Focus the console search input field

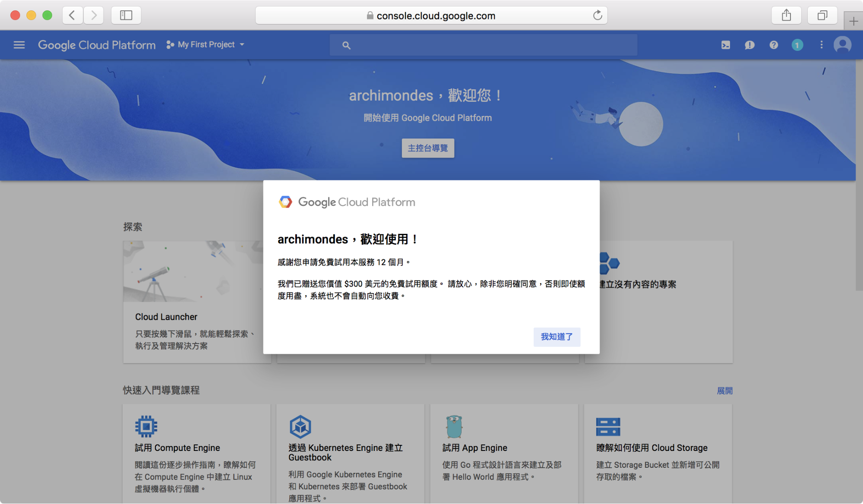(483, 45)
